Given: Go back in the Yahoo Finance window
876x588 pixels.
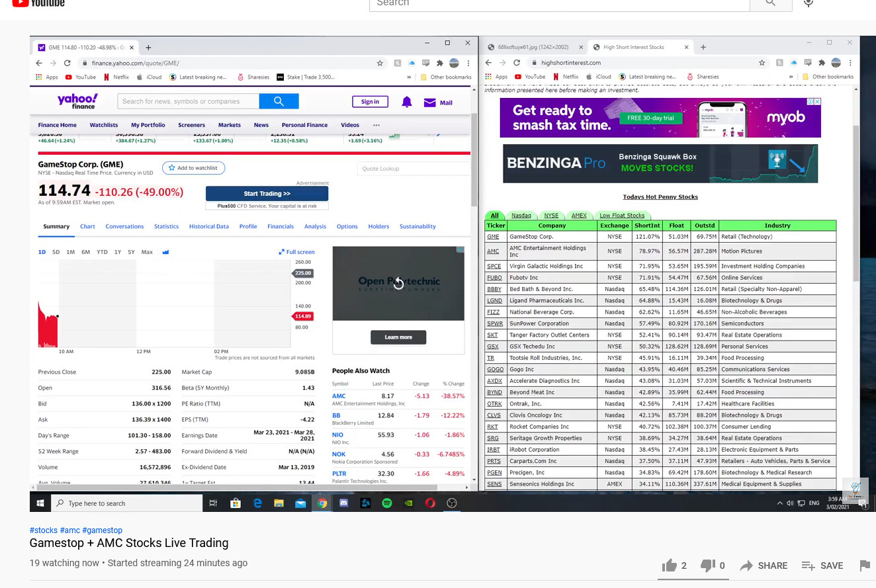Looking at the screenshot, I should [40, 63].
